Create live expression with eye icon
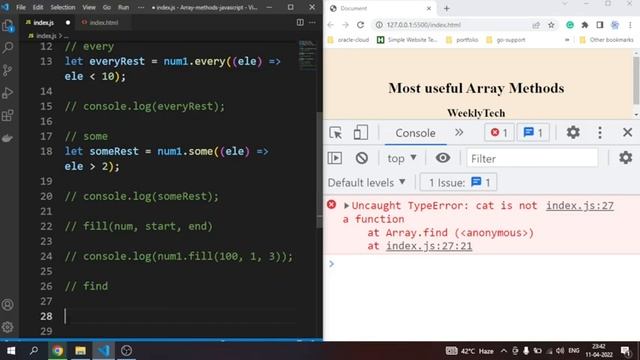Screen dimensions: 640x360 point(442,158)
